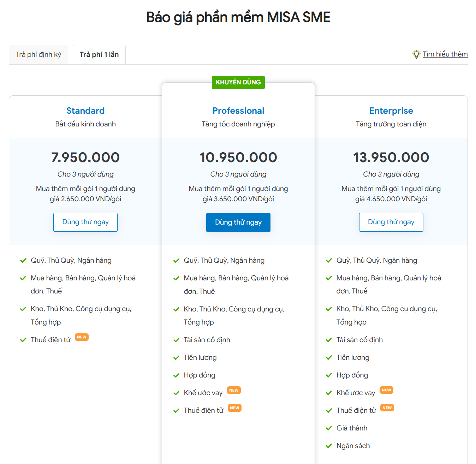Click Dùng thử ngay under Professional plan

(238, 222)
